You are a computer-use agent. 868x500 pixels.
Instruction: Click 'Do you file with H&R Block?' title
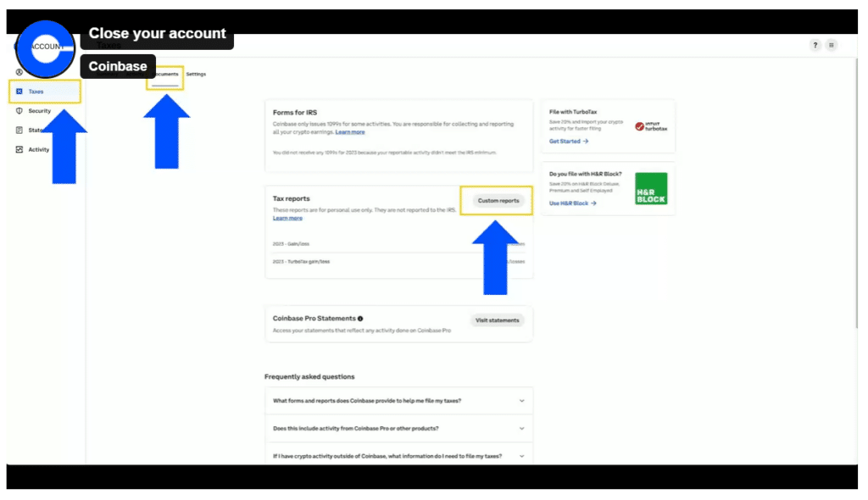[585, 174]
